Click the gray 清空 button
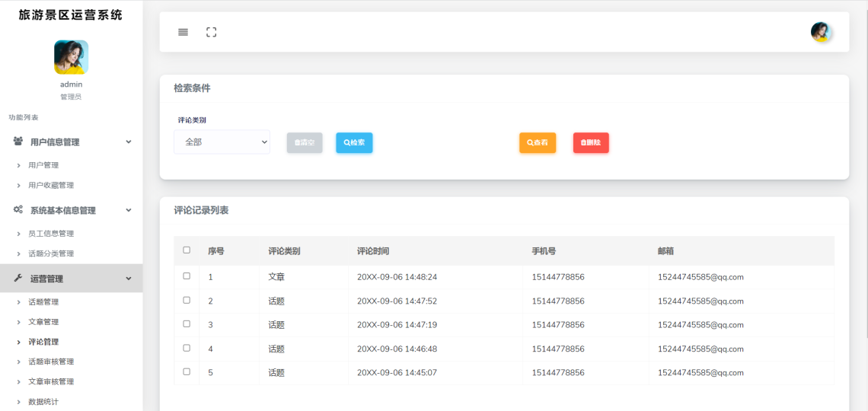 [x=305, y=143]
